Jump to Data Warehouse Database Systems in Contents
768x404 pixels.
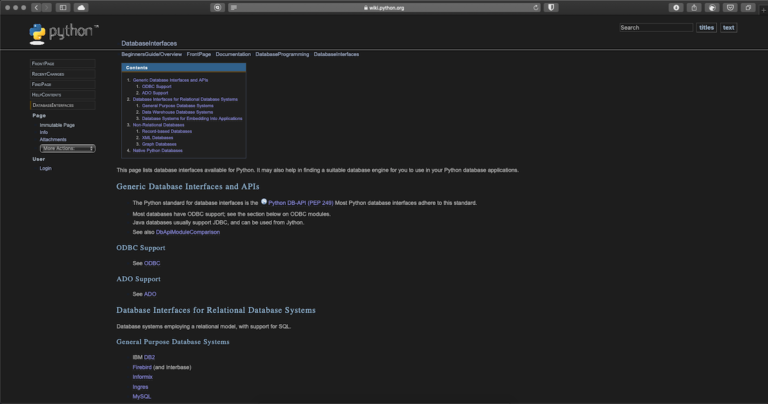point(177,112)
